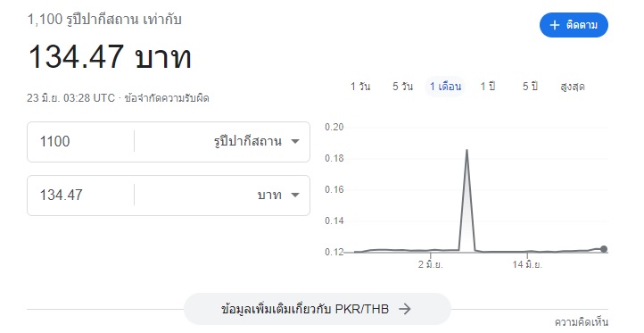Viewport: 644px width, 333px height.
Task: Click the ติดตาม follow button
Action: pyautogui.click(x=574, y=25)
